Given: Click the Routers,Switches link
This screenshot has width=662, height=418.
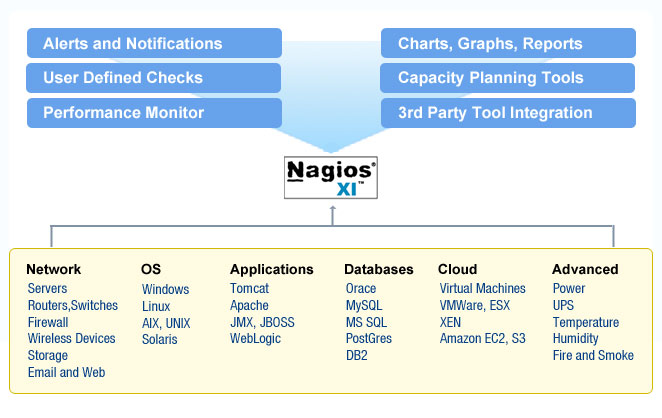Looking at the screenshot, I should 73,305.
